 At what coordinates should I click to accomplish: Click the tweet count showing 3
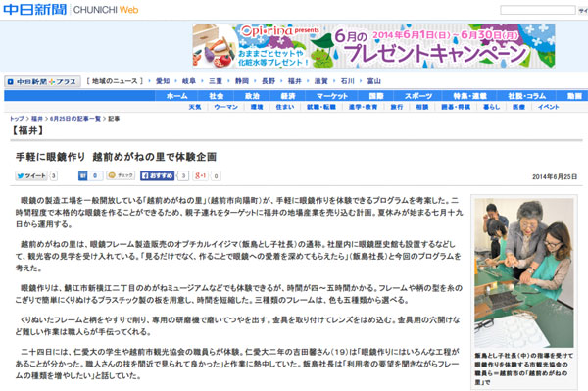coord(54,175)
